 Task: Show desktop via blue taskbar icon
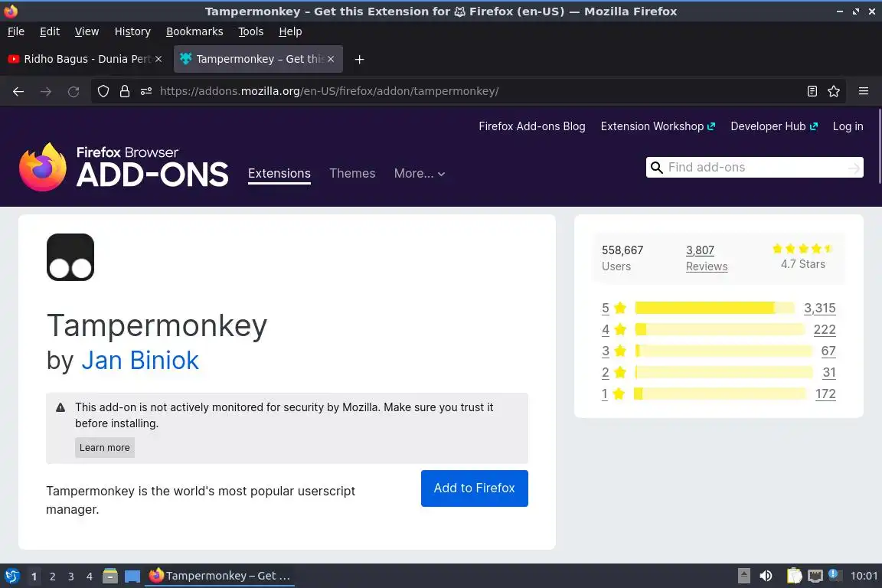coord(132,576)
